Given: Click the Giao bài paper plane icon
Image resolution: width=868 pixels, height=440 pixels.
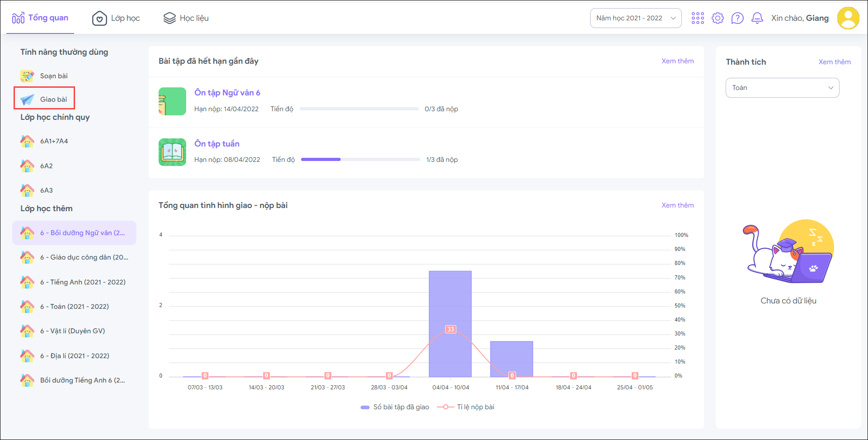Looking at the screenshot, I should click(x=27, y=99).
